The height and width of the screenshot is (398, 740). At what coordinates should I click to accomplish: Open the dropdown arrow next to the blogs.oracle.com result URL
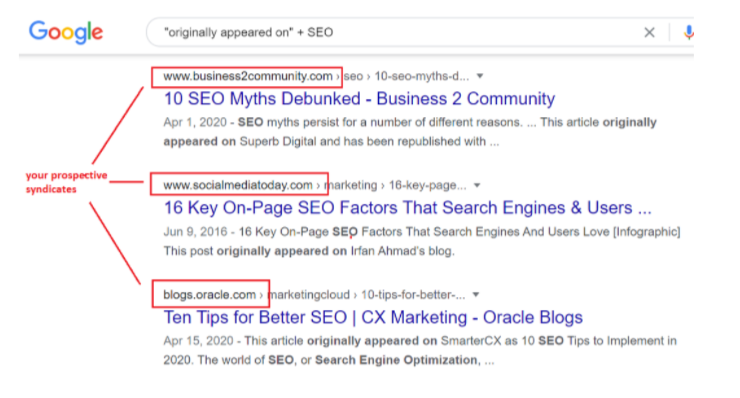point(476,295)
